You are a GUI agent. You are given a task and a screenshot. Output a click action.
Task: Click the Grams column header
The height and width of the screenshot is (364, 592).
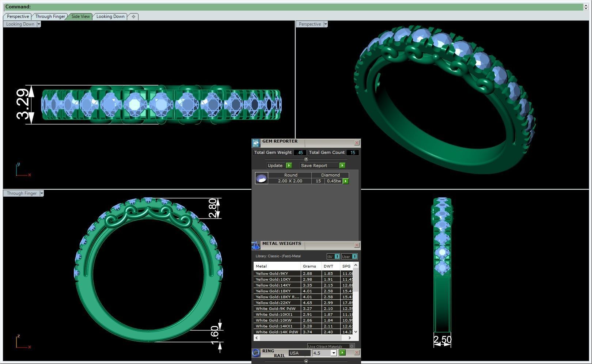[x=311, y=266]
